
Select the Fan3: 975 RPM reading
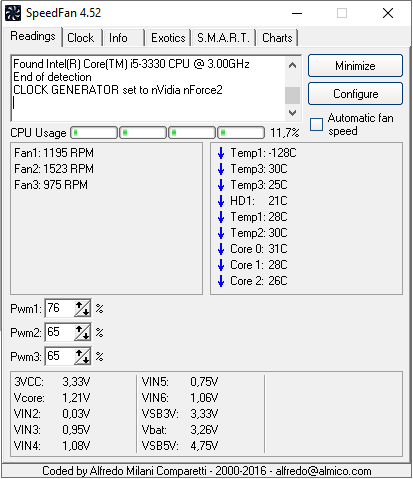coord(51,185)
